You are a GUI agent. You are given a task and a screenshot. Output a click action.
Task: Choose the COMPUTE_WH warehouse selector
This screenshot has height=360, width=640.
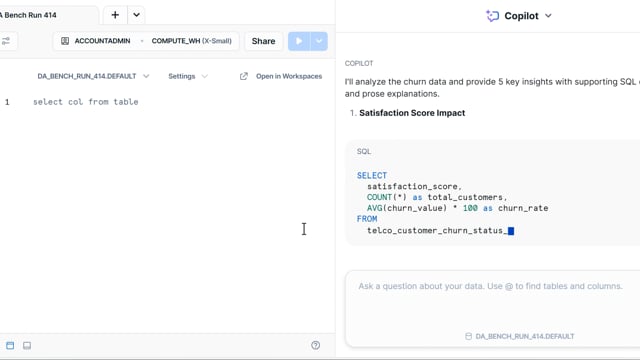[191, 41]
